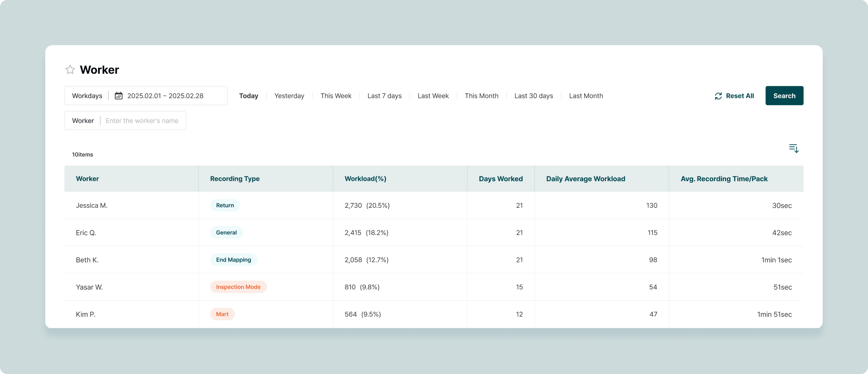Viewport: 868px width, 374px height.
Task: Switch to This Month preset
Action: coord(481,96)
